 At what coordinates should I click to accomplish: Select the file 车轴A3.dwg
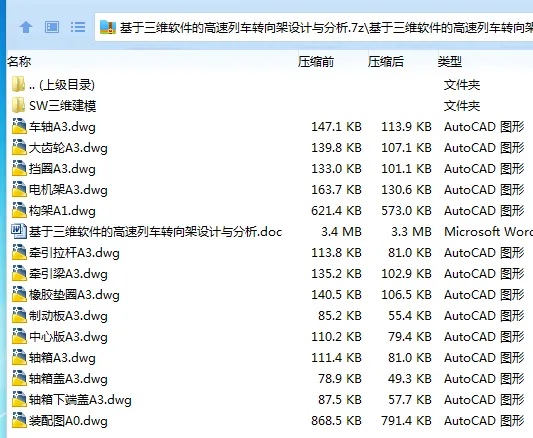(62, 127)
